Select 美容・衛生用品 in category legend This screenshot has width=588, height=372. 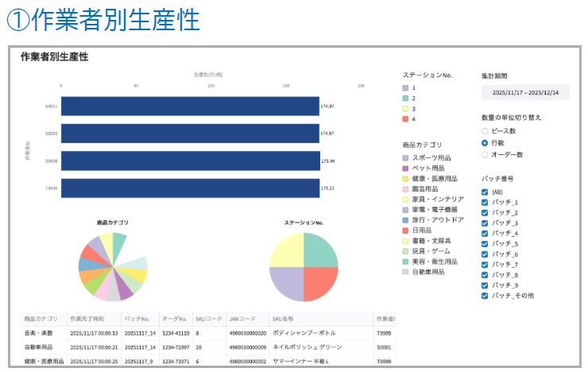pyautogui.click(x=430, y=262)
